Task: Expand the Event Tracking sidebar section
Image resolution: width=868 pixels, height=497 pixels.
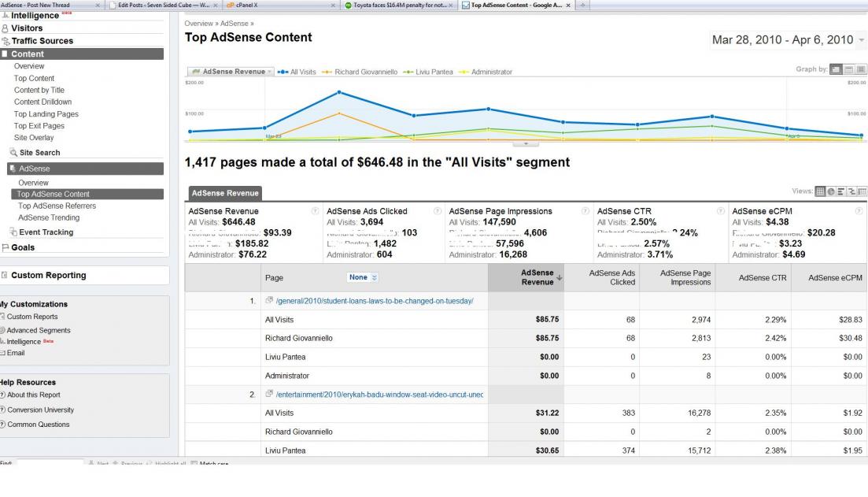Action: (46, 232)
